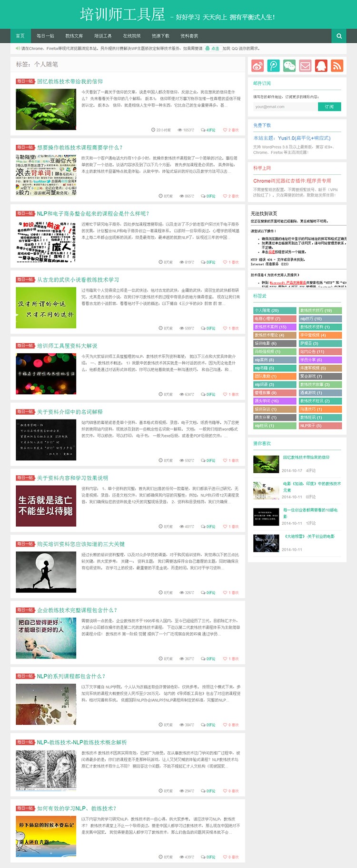Screen dimensions: 357x868
Task: Click 《大地惊雷》 floral dark thumbnail in sidebar
Action: (266, 543)
